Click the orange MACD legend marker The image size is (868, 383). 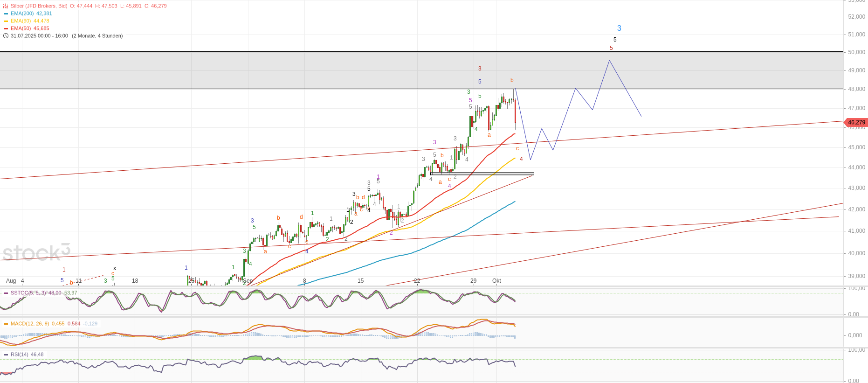6,324
